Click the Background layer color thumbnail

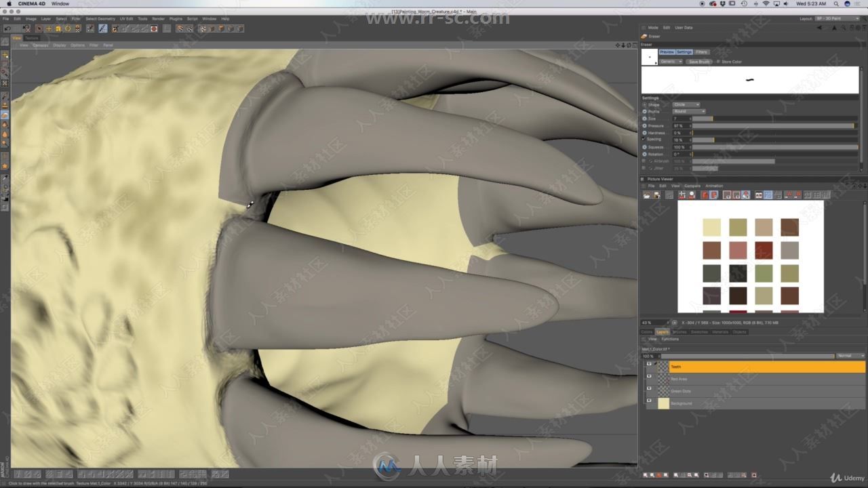pos(663,403)
